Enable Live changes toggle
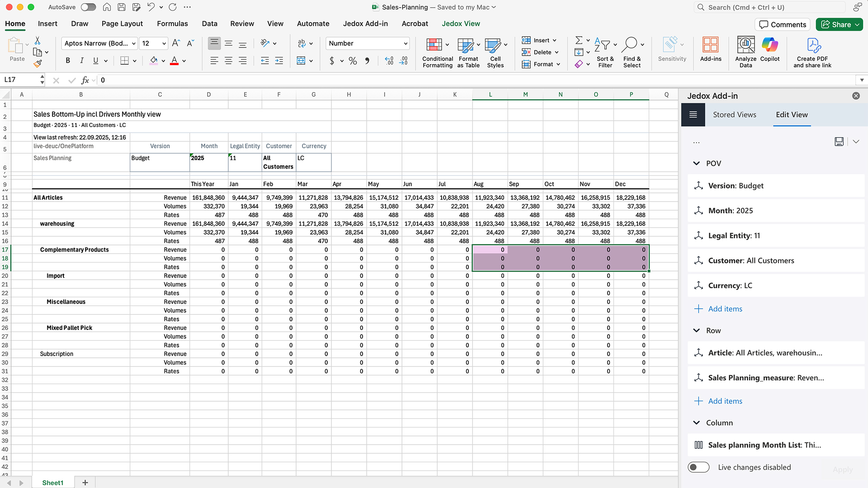The image size is (868, 488). tap(698, 467)
